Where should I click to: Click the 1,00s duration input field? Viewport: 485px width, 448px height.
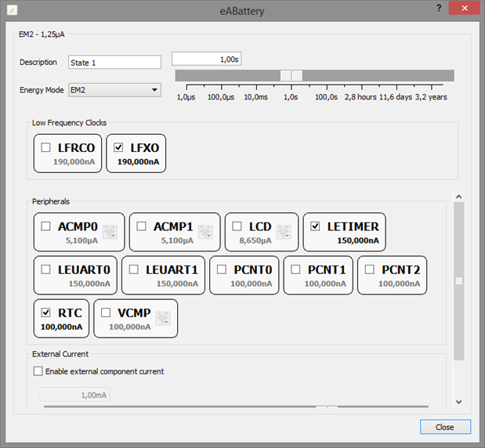[207, 59]
